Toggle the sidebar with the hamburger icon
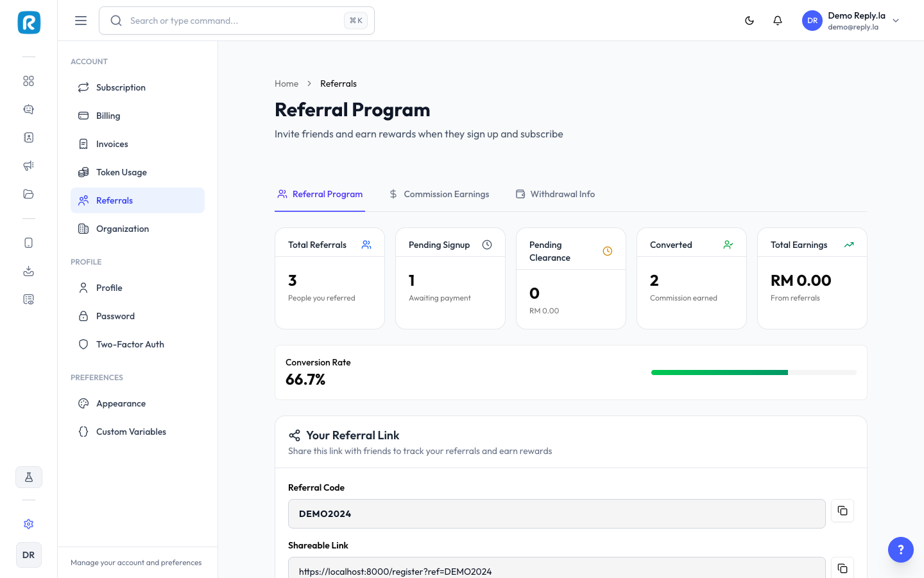Screen dimensions: 924x578 click(81, 21)
